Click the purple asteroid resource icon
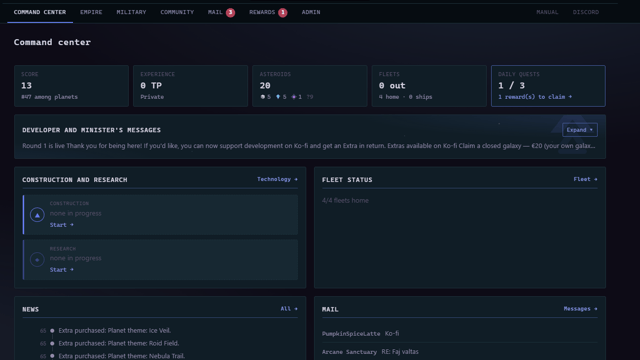Screen dimensions: 640x360 293,97
